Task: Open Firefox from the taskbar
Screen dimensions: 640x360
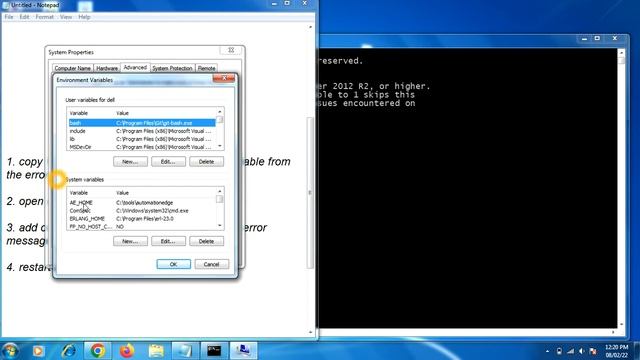Action: [x=127, y=351]
